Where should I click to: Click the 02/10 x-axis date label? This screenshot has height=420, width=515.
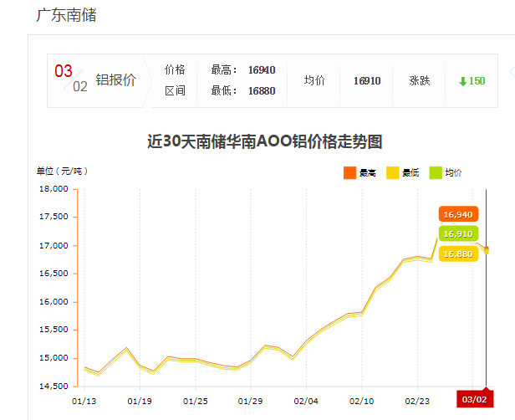(361, 401)
